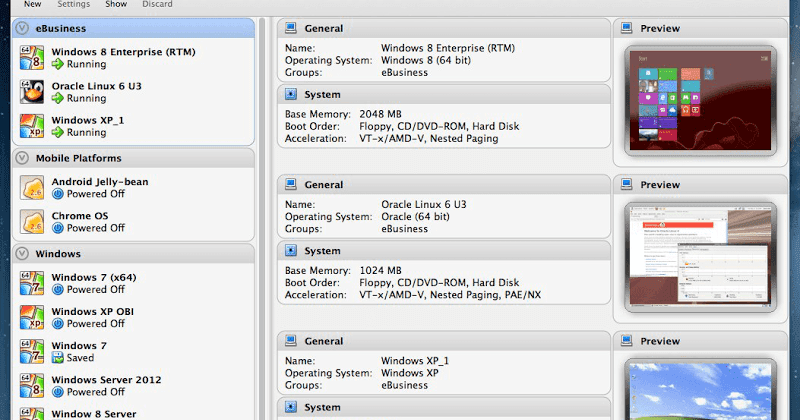Click the '2048 MB' base memory value

click(x=380, y=114)
